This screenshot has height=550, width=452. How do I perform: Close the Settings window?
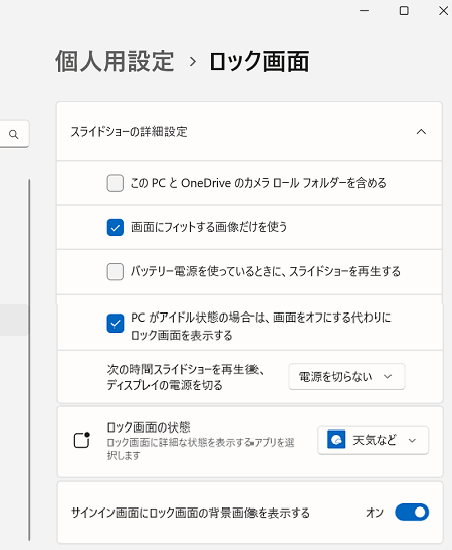pos(444,11)
